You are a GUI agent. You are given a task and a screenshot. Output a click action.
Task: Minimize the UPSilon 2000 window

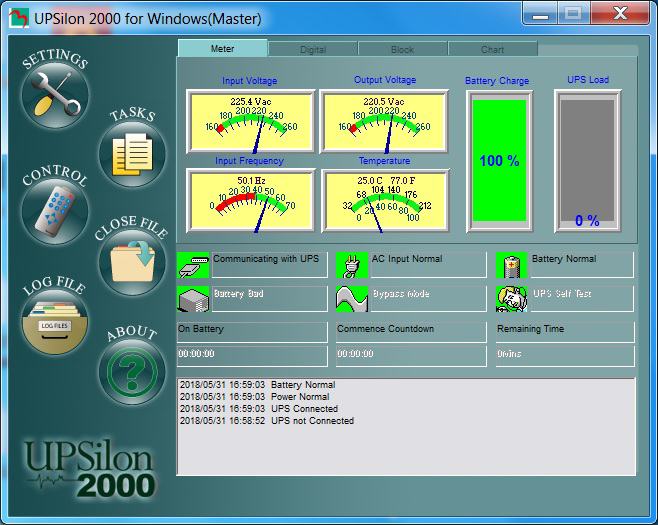pos(540,13)
